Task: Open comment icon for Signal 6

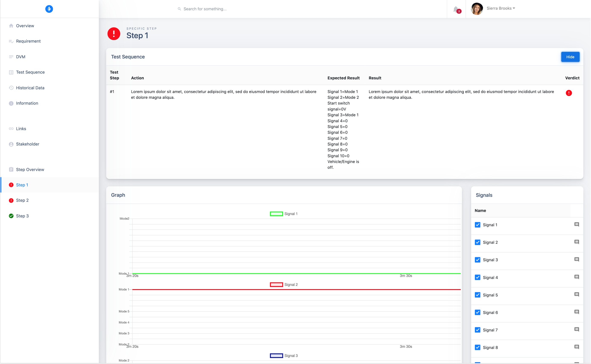Action: [x=576, y=312]
